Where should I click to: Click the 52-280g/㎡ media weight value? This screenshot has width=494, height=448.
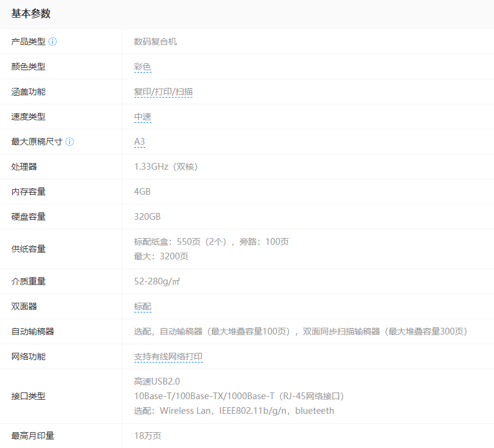coord(157,281)
